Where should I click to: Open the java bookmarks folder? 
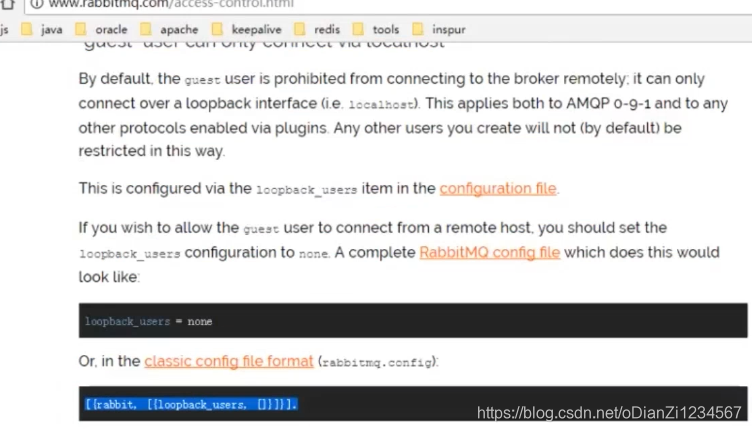42,29
